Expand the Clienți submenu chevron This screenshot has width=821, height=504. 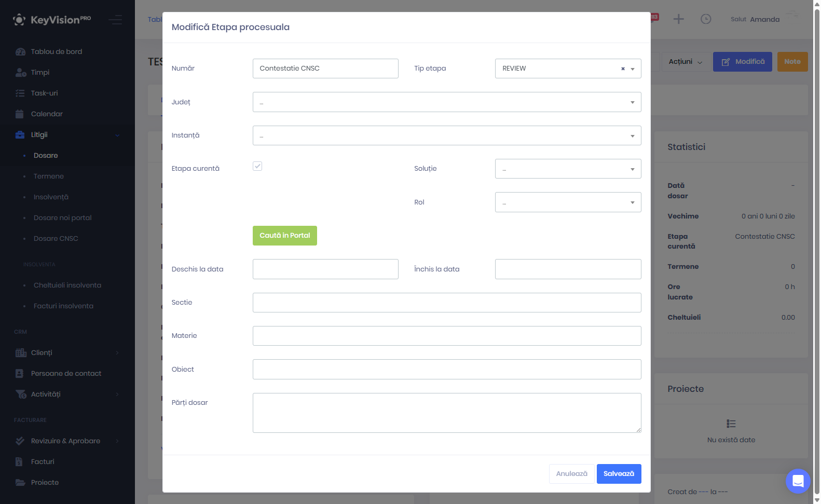tap(117, 353)
